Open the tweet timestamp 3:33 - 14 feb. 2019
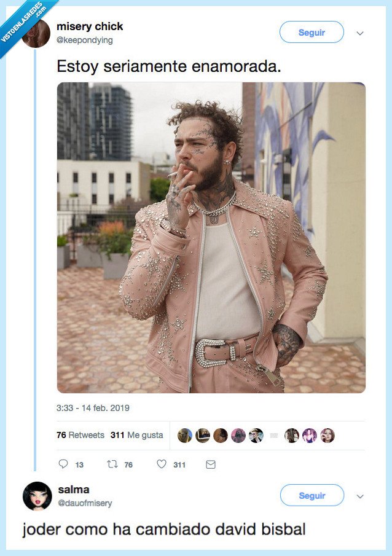 (x=93, y=408)
